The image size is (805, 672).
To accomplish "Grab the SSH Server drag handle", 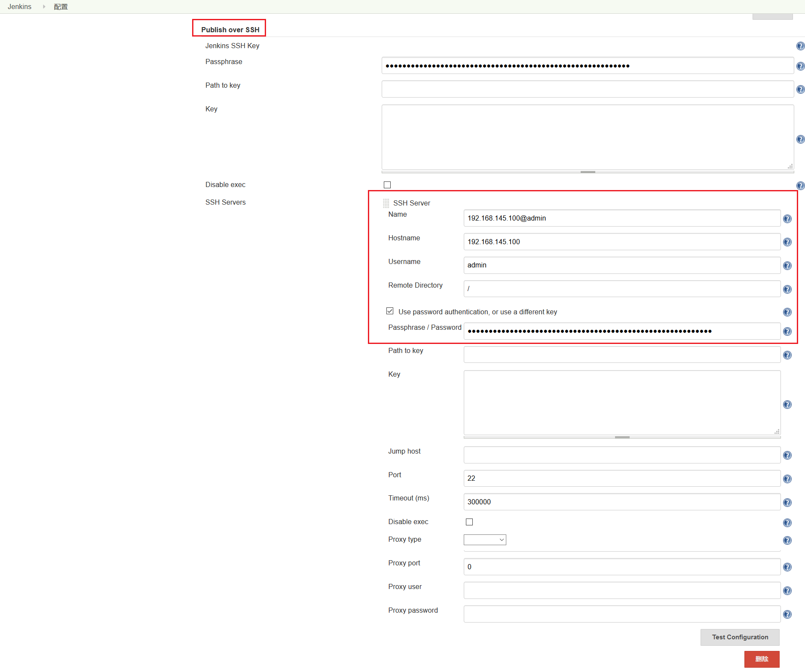I will 386,203.
